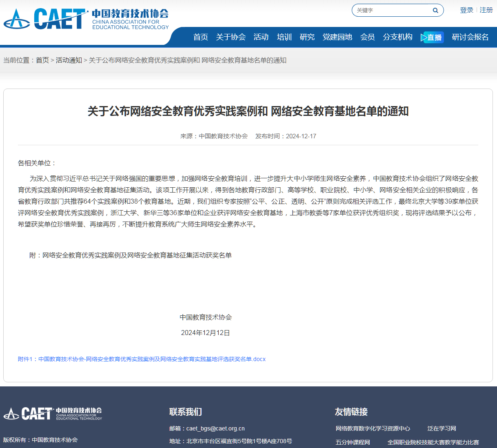This screenshot has width=497, height=448.
Task: Select 活动 in the navigation bar
Action: pos(261,37)
